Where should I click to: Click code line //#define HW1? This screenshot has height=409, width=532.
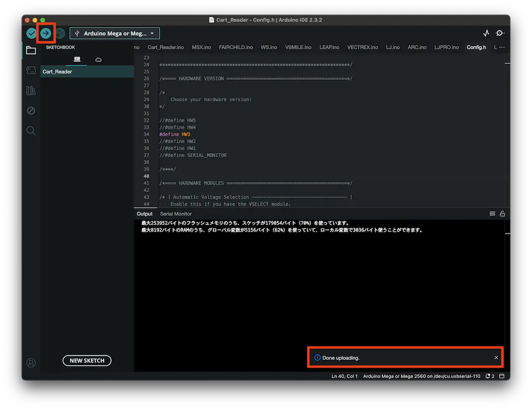(x=177, y=148)
